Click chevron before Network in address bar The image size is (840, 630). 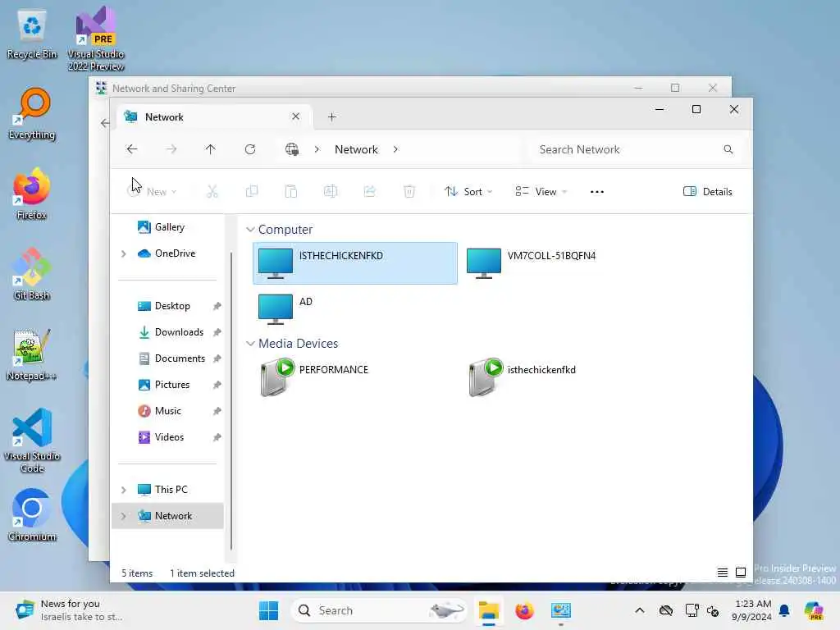(317, 149)
